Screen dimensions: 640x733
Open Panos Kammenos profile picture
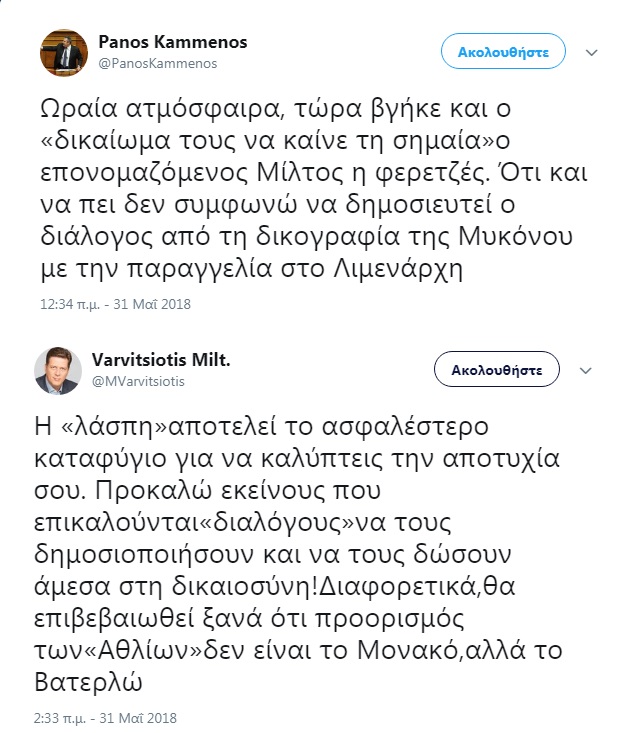[x=63, y=51]
